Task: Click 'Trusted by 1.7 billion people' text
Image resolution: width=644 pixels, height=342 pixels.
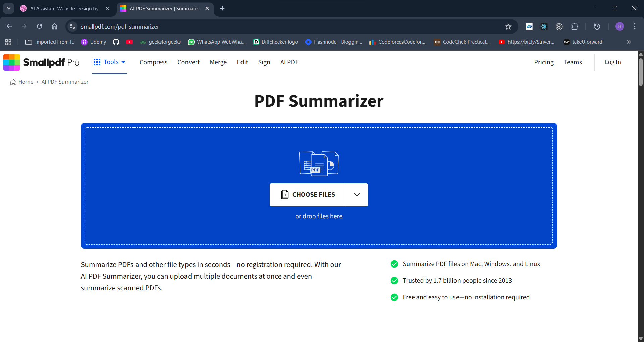Action: (x=457, y=281)
